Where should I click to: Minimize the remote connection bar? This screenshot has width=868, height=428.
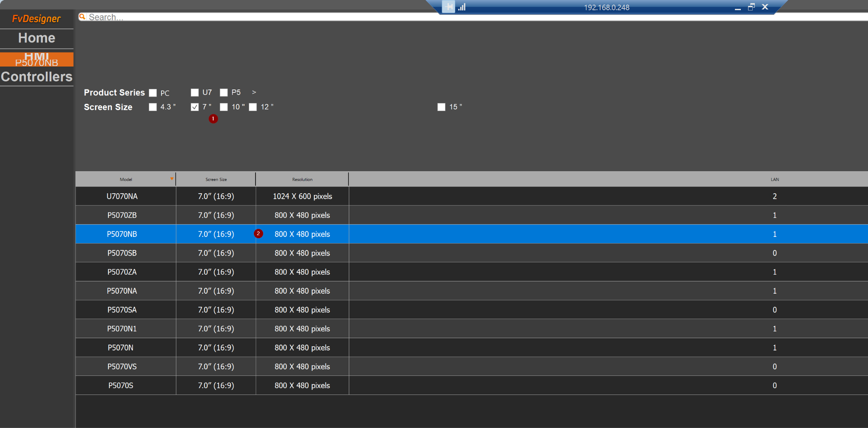(x=737, y=8)
